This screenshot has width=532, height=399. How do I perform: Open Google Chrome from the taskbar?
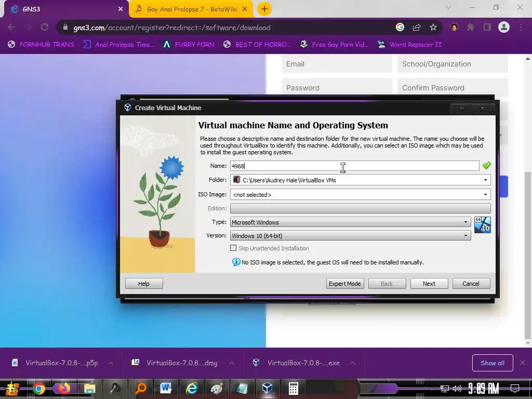38,389
